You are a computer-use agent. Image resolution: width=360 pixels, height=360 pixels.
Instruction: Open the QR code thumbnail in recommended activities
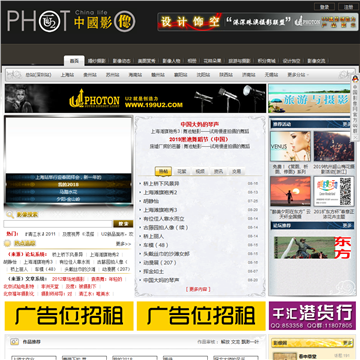[333, 192]
